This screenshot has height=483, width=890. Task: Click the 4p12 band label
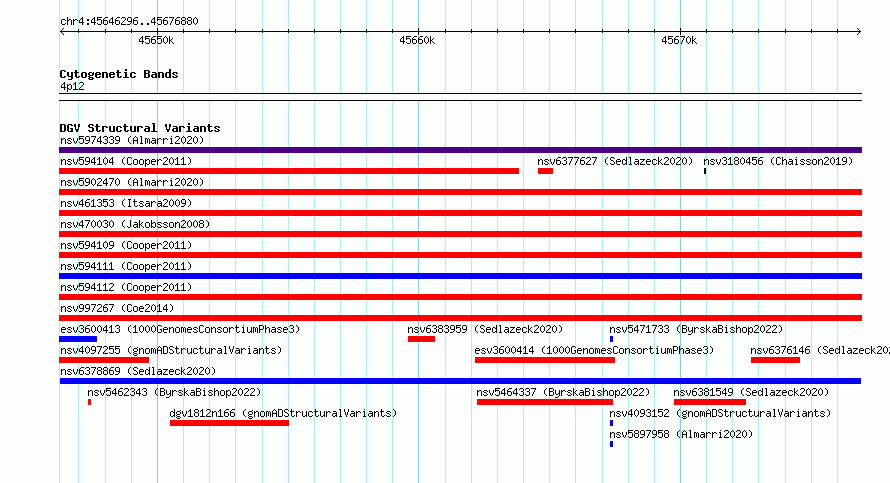click(72, 86)
